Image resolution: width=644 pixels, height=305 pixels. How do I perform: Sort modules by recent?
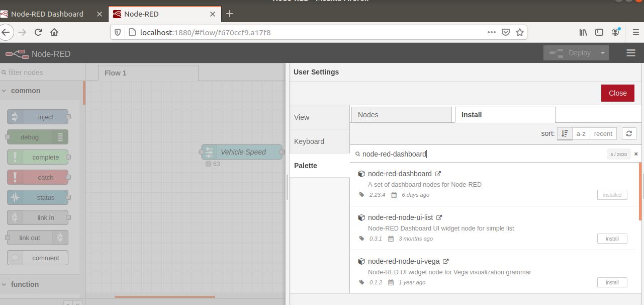tap(603, 133)
